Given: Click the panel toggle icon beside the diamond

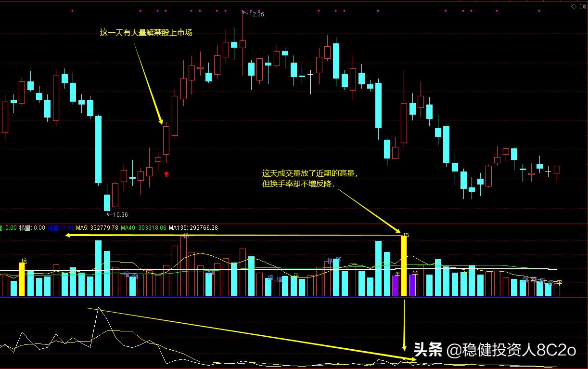Looking at the screenshot, I should [x=582, y=6].
